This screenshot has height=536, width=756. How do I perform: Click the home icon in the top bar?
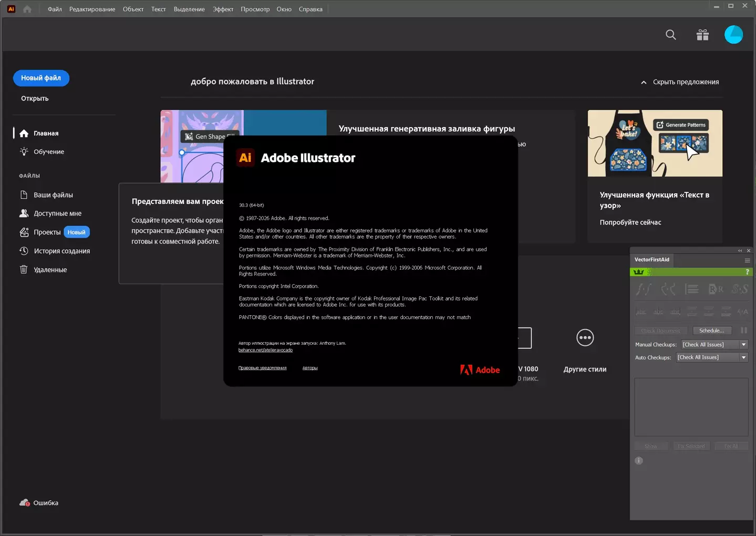pyautogui.click(x=27, y=9)
